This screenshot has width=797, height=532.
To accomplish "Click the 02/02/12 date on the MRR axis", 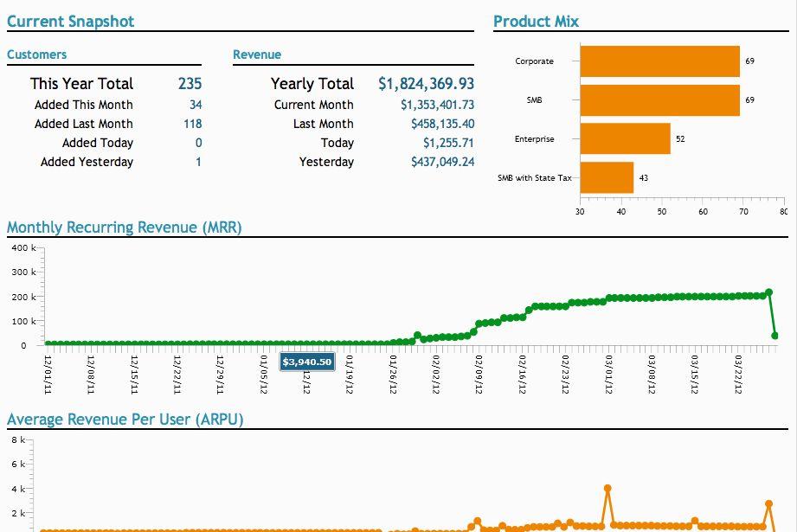I will 435,375.
